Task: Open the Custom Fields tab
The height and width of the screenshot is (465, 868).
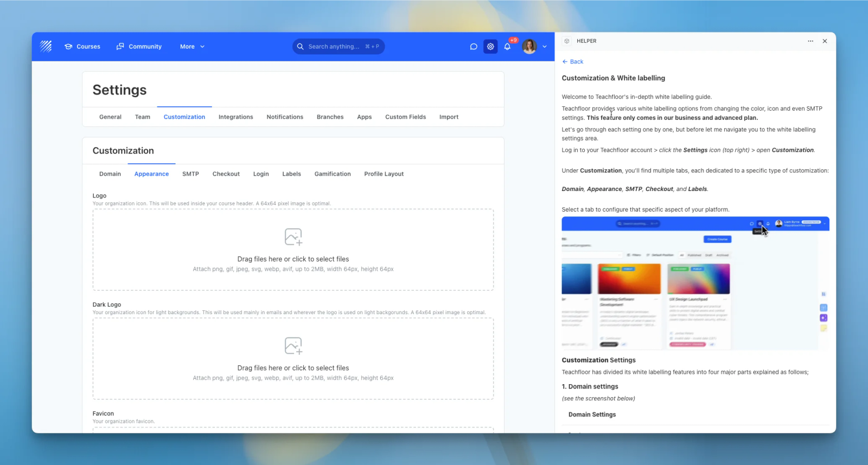Action: [x=406, y=117]
